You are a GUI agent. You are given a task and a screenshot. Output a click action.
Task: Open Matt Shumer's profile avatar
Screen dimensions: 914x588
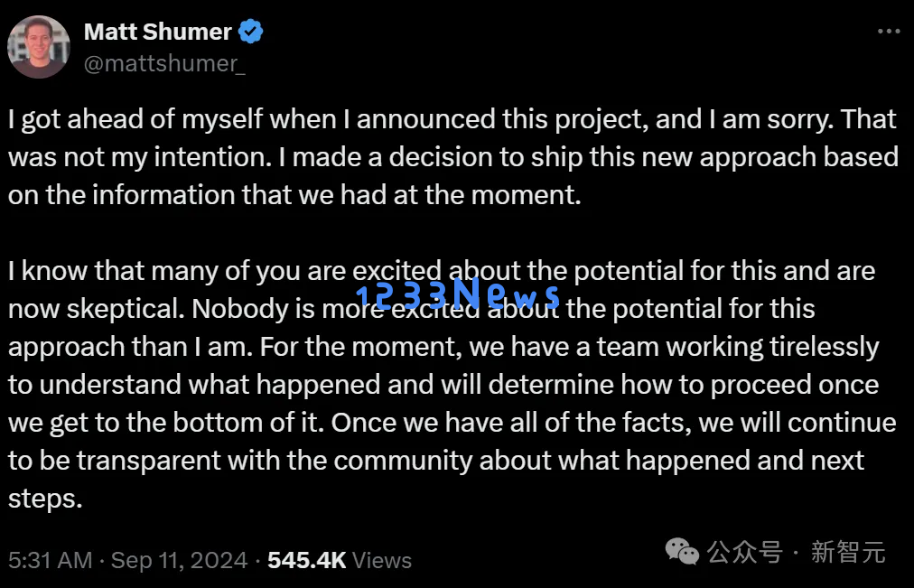pos(39,47)
